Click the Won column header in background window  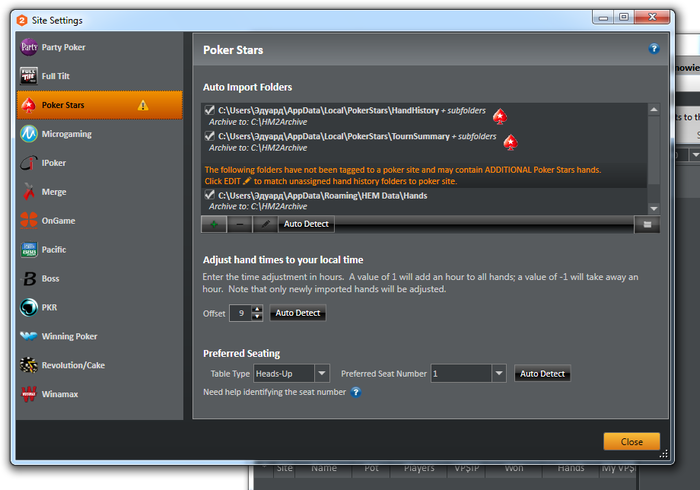pyautogui.click(x=514, y=468)
